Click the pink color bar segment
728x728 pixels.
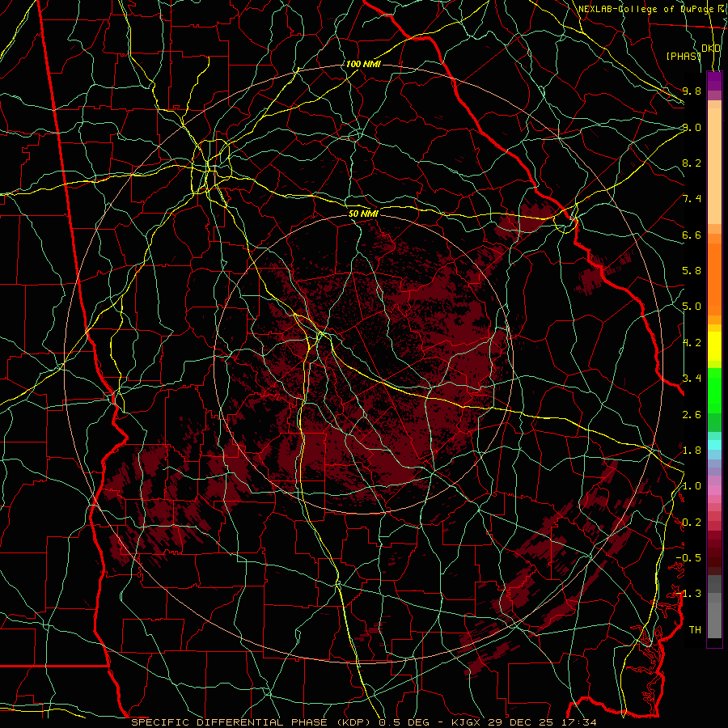coord(714,490)
